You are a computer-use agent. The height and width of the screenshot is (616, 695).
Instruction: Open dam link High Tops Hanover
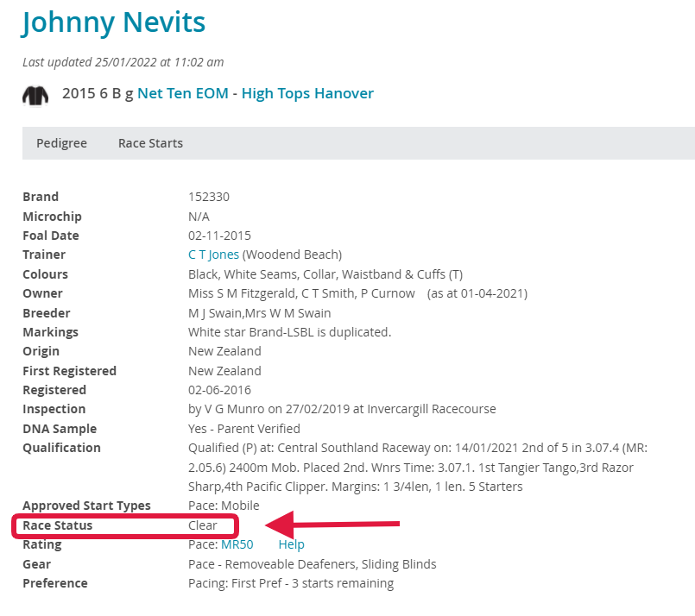click(x=307, y=93)
